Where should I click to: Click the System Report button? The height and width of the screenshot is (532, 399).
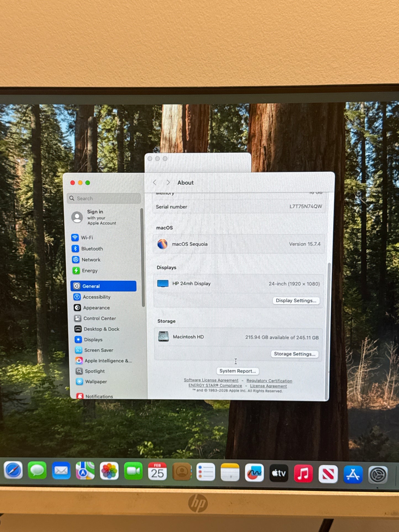click(237, 371)
